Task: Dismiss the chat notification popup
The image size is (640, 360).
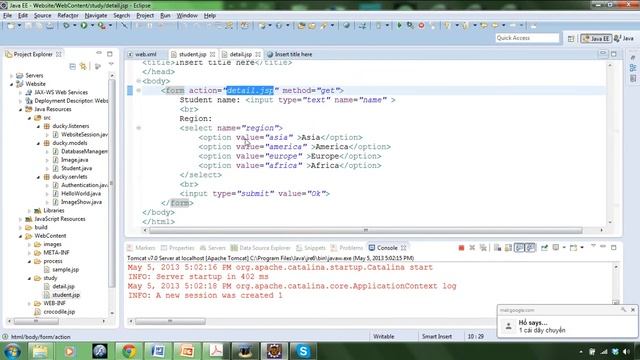Action: point(633,310)
